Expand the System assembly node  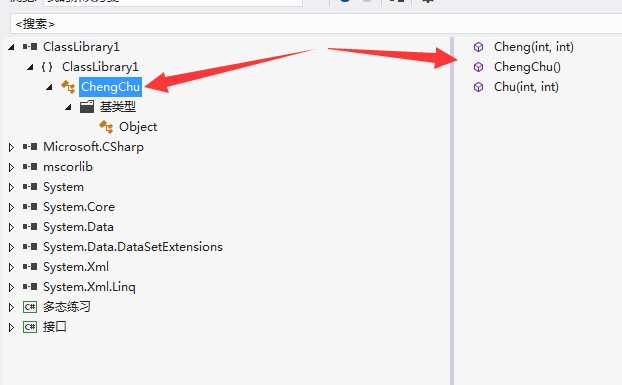pyautogui.click(x=11, y=187)
